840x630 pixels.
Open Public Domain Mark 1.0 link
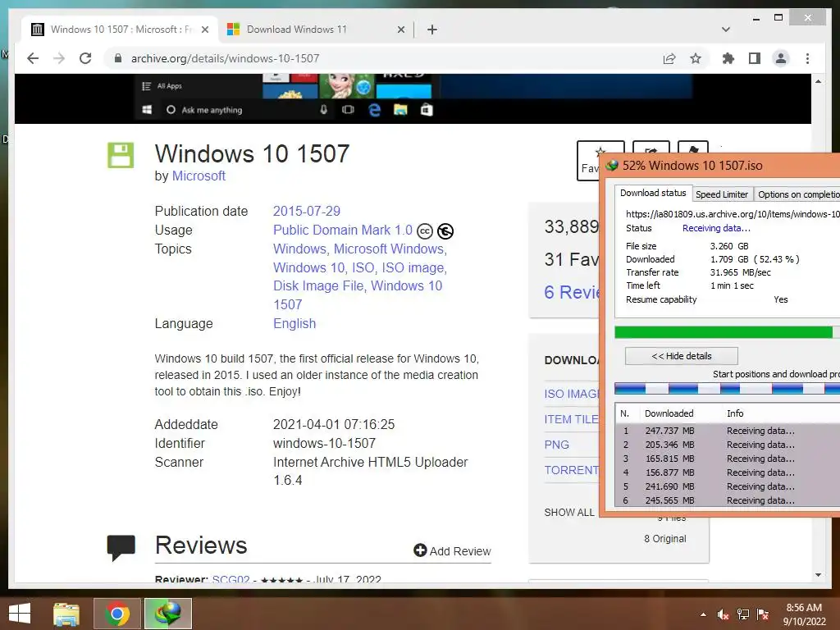click(x=343, y=231)
